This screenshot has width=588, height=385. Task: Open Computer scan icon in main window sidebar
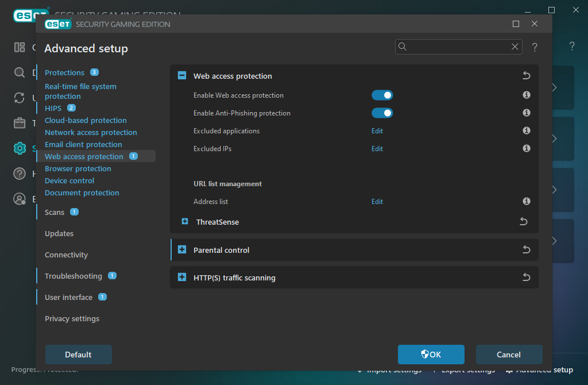(x=20, y=72)
